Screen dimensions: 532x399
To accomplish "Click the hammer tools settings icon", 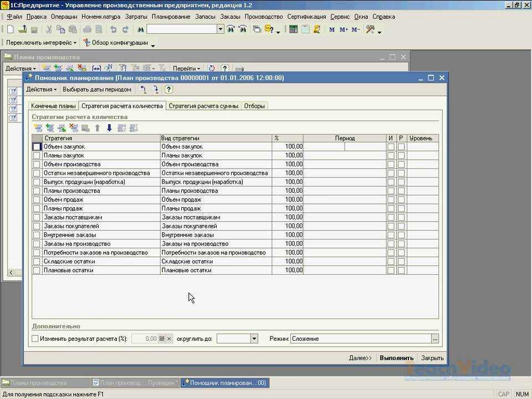I will (370, 29).
